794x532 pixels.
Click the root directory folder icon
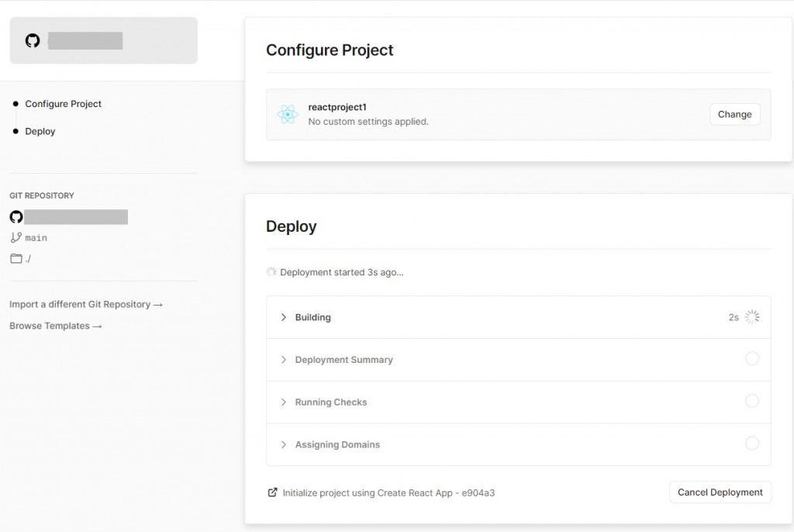point(16,258)
